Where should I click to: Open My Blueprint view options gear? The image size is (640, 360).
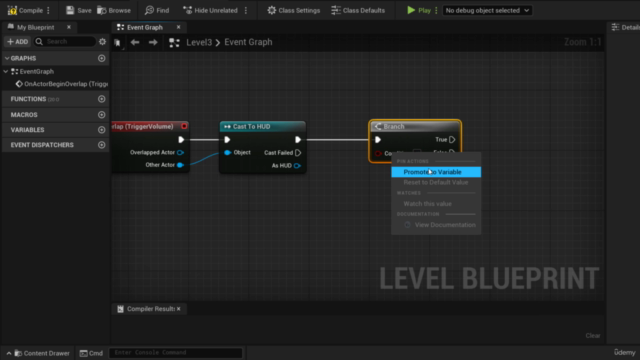click(102, 42)
